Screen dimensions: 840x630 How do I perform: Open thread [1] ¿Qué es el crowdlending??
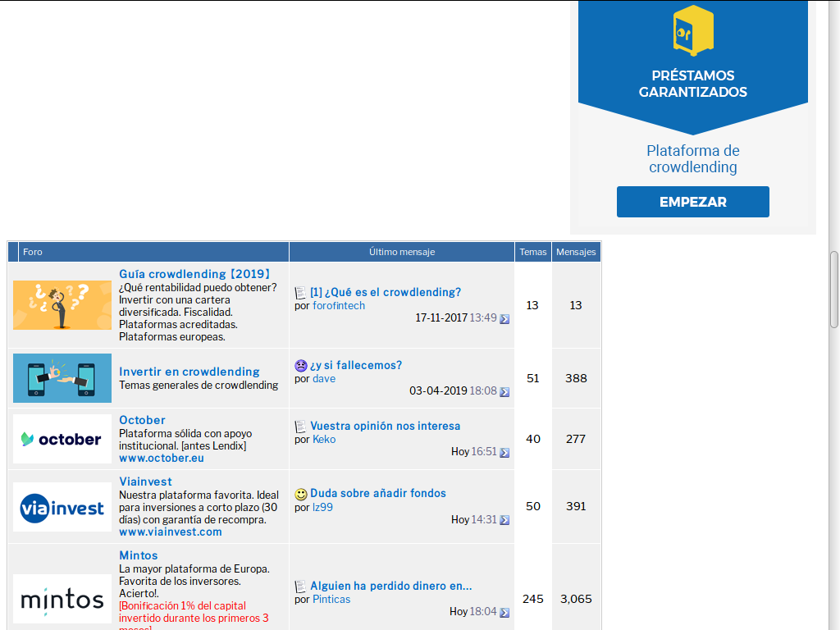click(x=386, y=292)
